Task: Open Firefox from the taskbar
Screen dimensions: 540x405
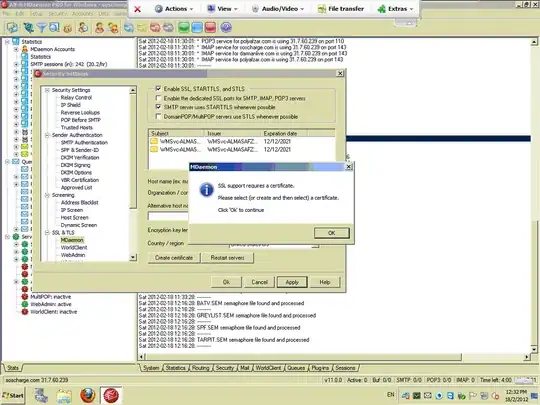Action: point(88,395)
